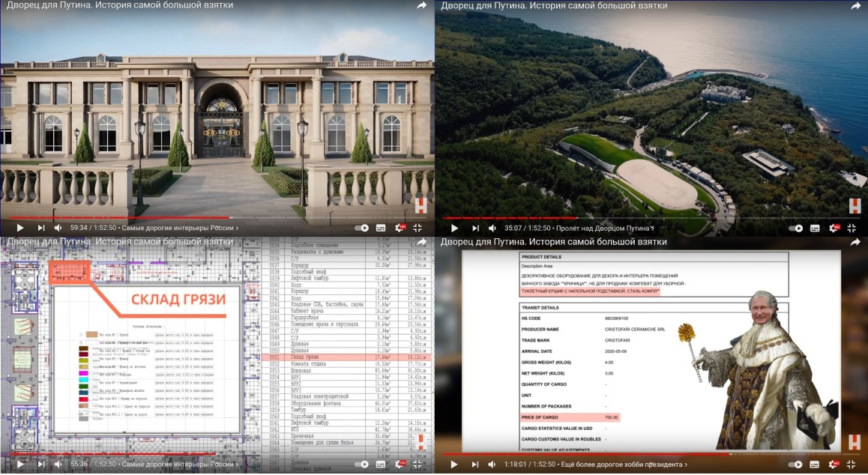Skip to next video in the 55:36 player
This screenshot has width=868, height=475.
click(41, 464)
